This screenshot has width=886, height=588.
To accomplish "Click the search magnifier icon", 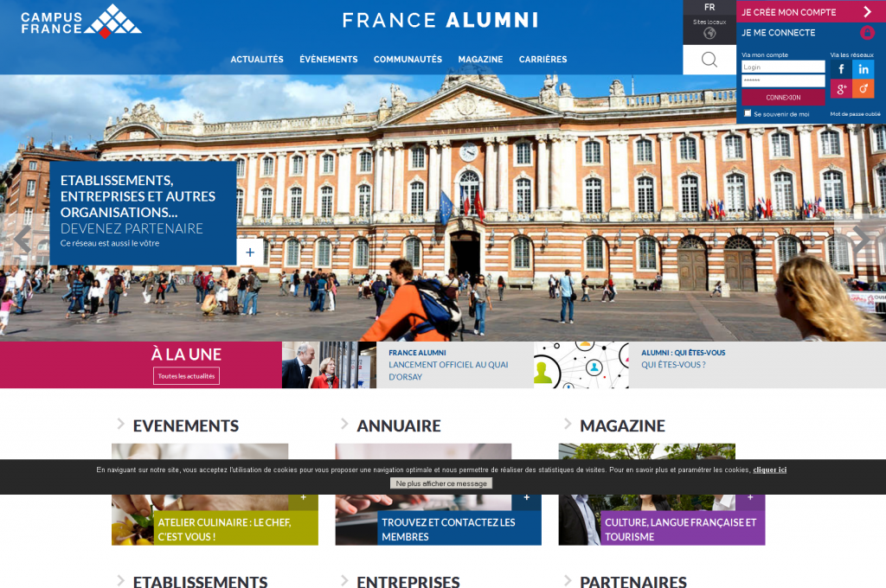I will click(x=709, y=60).
